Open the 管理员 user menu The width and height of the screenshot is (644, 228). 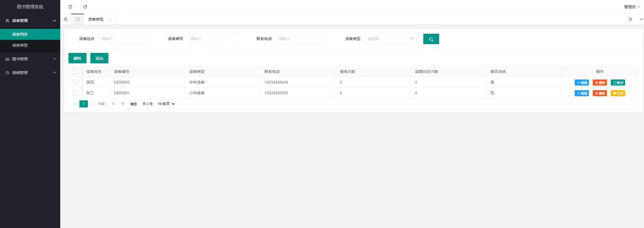pyautogui.click(x=632, y=7)
